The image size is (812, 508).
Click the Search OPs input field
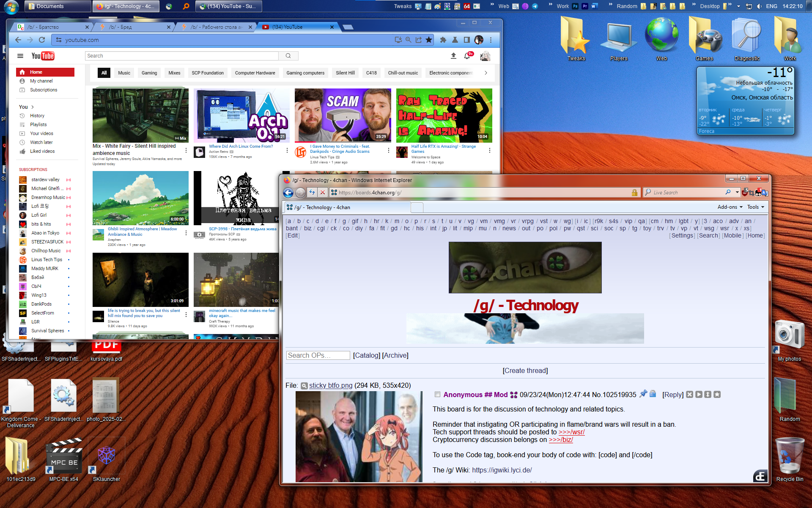click(318, 356)
